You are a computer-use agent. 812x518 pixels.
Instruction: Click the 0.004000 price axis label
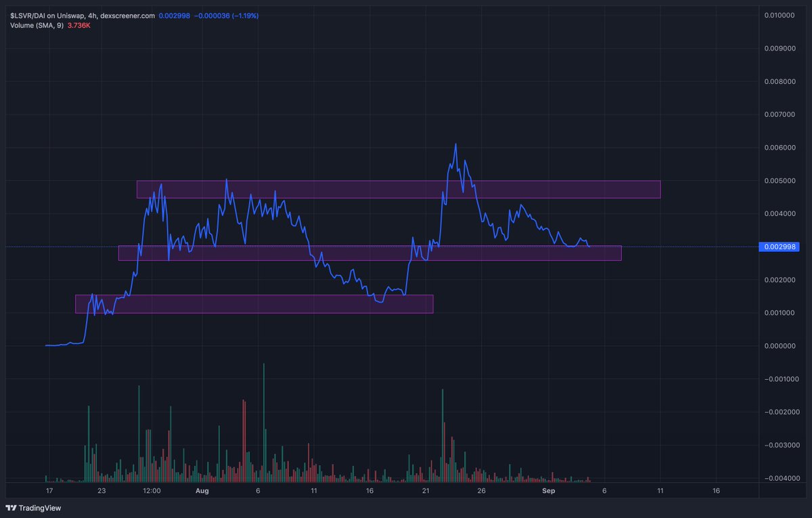point(778,214)
